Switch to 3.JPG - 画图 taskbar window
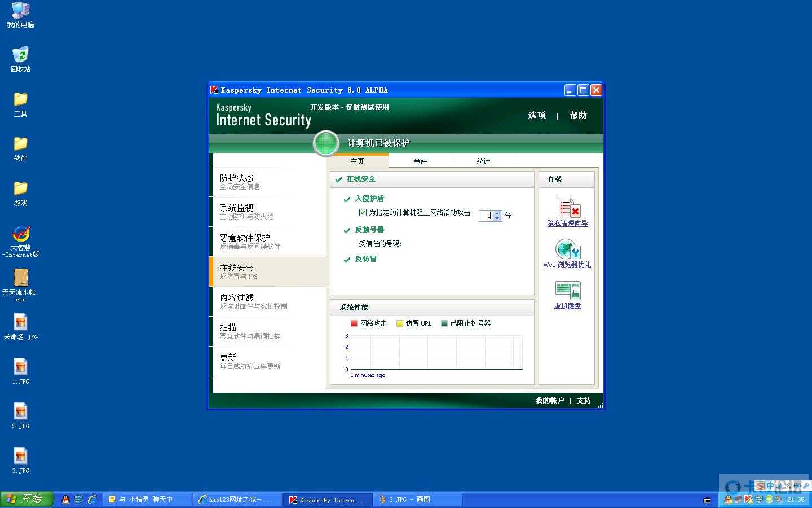Viewport: 812px width, 508px height. click(x=417, y=500)
